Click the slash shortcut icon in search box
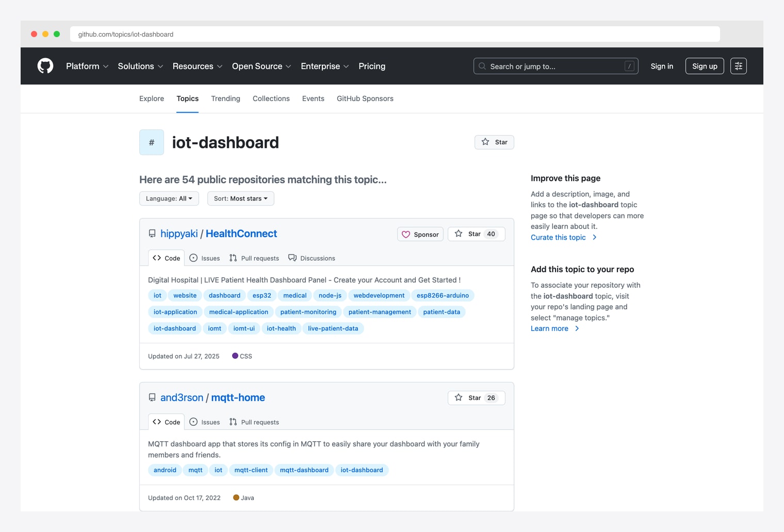This screenshot has height=532, width=784. (629, 66)
